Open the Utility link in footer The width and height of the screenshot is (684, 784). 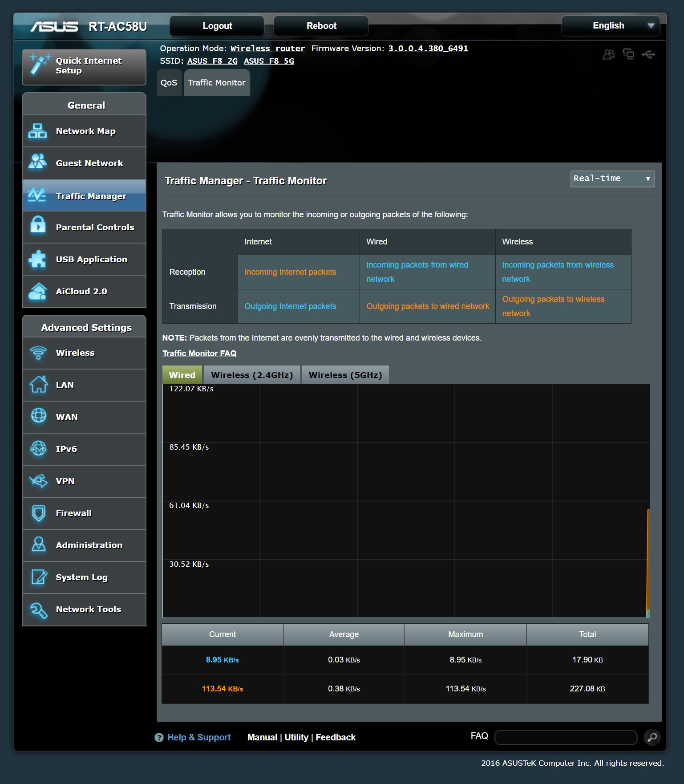[x=296, y=737]
